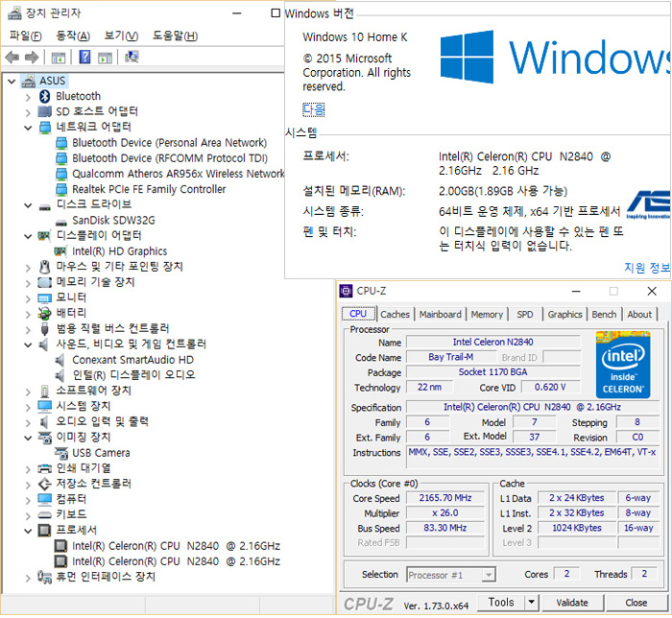Image resolution: width=672 pixels, height=618 pixels.
Task: Select 인텔(R) 디스플레이 오디오 device
Action: pyautogui.click(x=133, y=375)
